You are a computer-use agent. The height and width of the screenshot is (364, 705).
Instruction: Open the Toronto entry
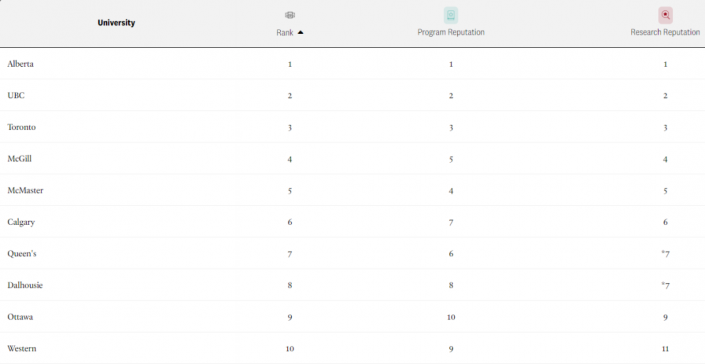coord(21,127)
